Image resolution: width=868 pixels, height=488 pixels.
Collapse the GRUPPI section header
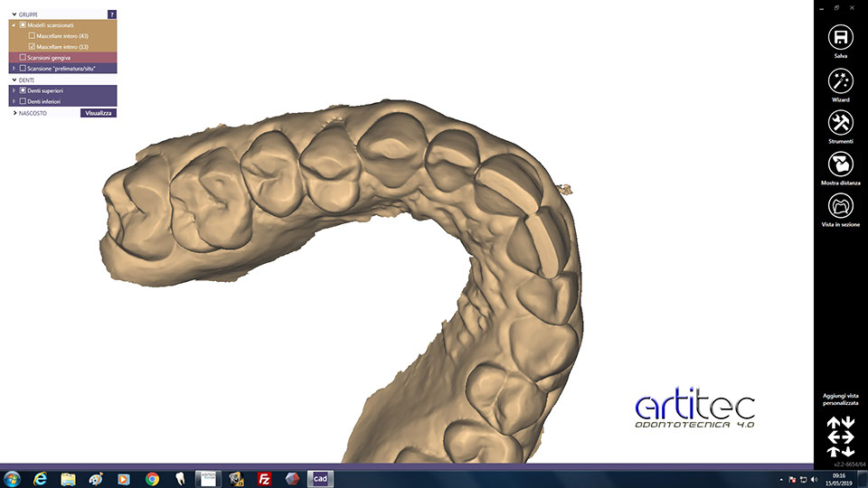(14, 14)
